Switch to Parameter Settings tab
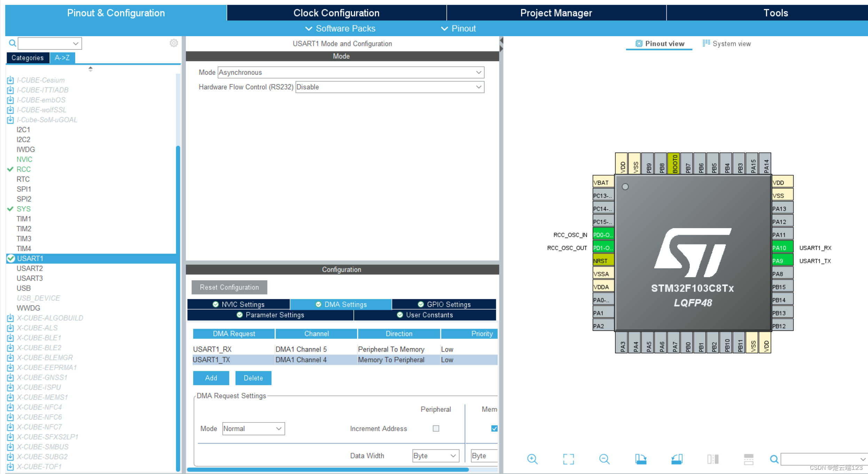The width and height of the screenshot is (868, 474). tap(270, 315)
